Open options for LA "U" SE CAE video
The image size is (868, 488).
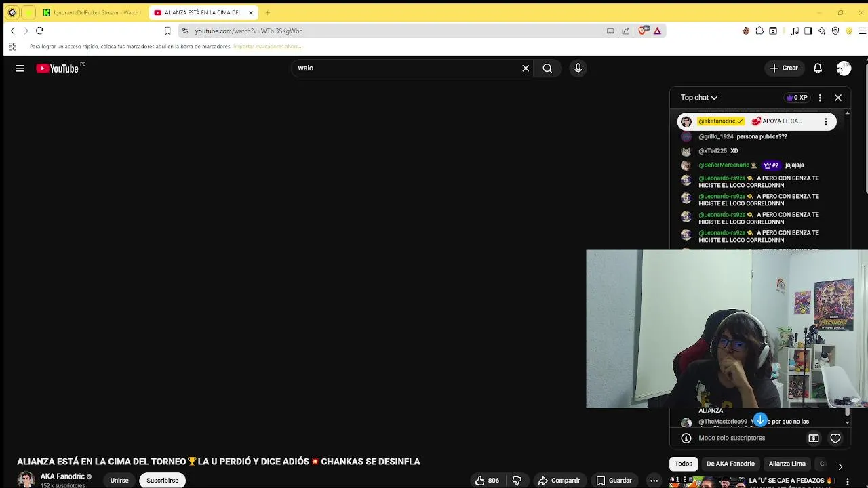[x=847, y=481]
